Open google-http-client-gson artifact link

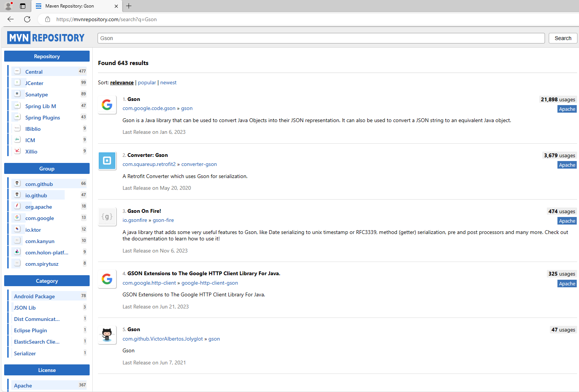(x=210, y=283)
